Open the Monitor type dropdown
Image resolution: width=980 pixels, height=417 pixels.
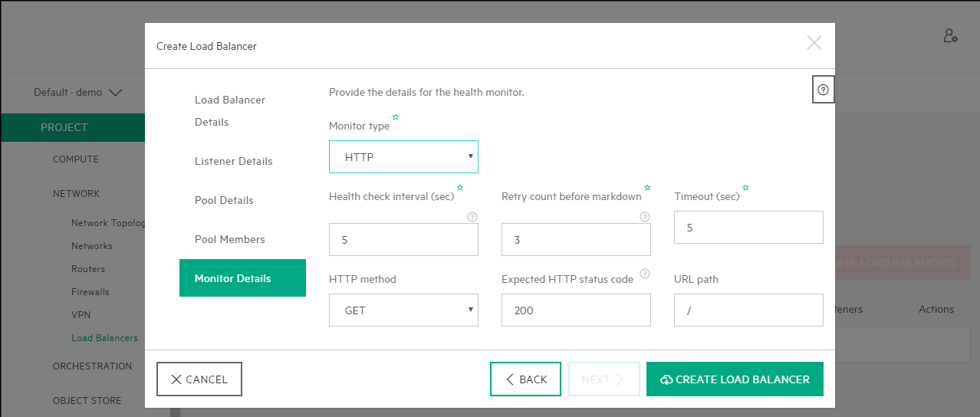(x=403, y=157)
